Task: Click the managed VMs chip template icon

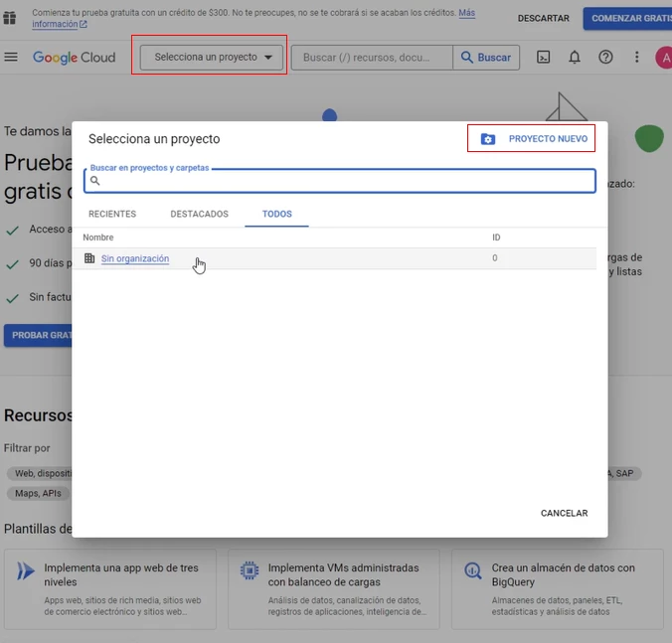Action: (250, 570)
